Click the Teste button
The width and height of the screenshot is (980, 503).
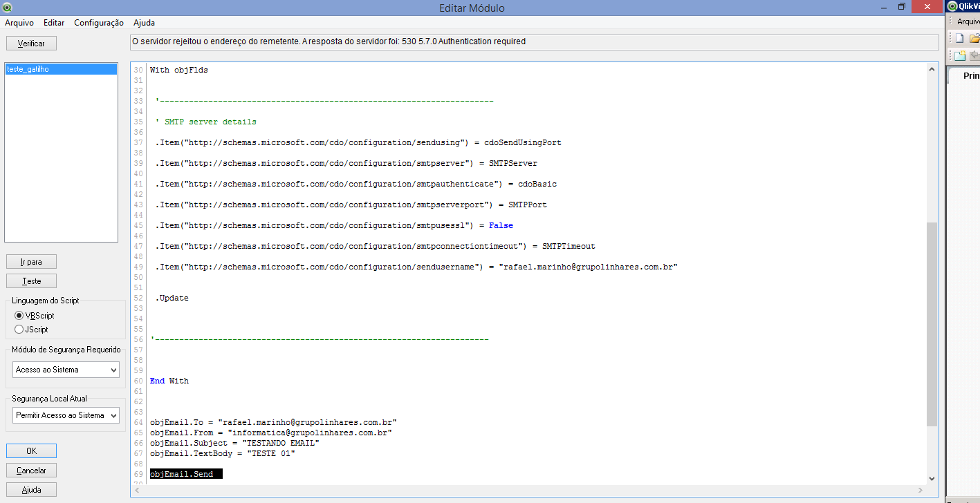point(31,281)
